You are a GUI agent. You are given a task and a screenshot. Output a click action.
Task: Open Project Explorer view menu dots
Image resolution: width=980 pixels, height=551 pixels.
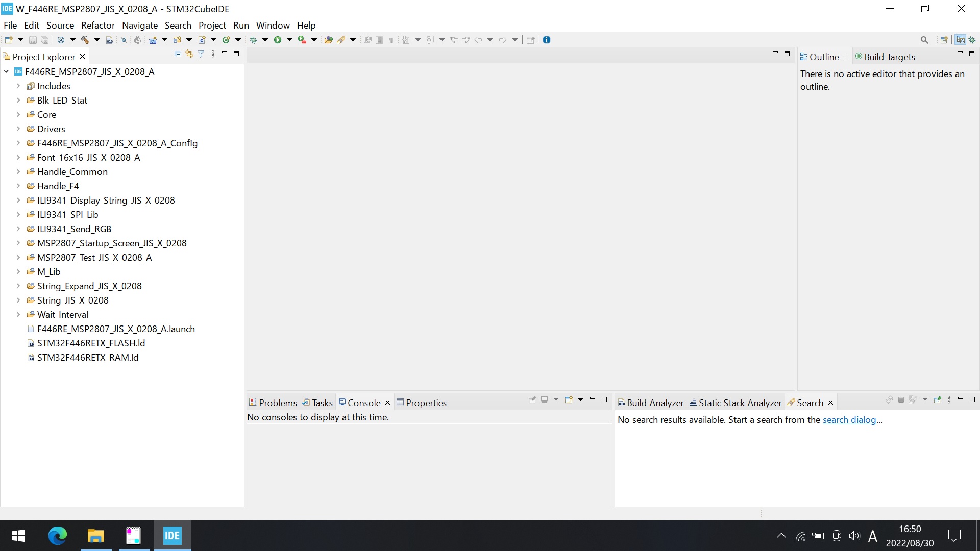[213, 54]
